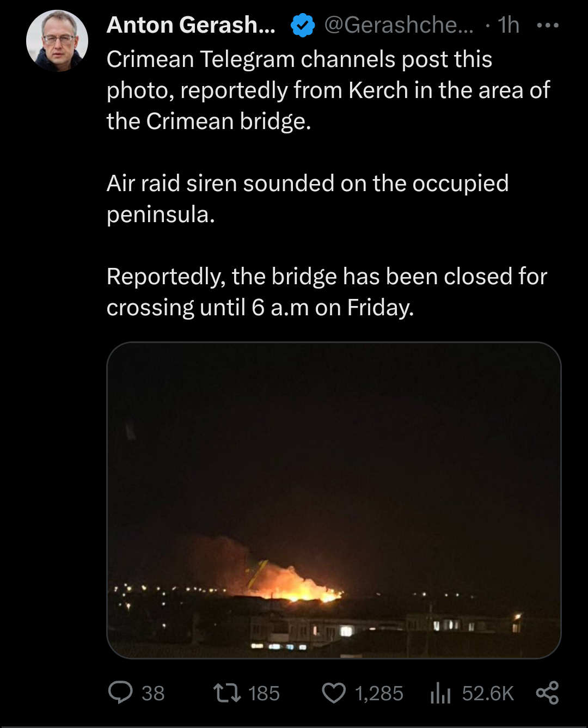588x728 pixels.
Task: Click the paragraph about Crimean Telegram channels
Action: (328, 90)
